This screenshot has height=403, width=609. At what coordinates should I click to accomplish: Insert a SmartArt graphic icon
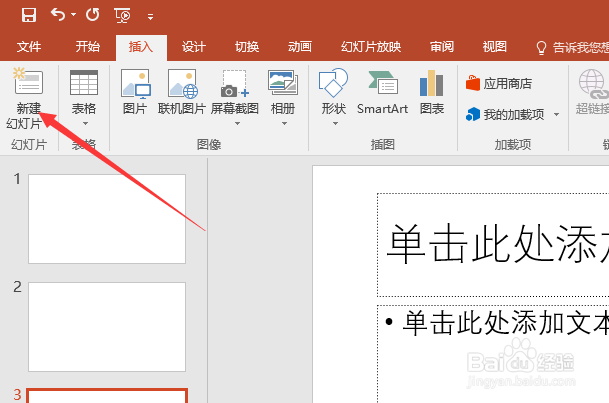(383, 82)
